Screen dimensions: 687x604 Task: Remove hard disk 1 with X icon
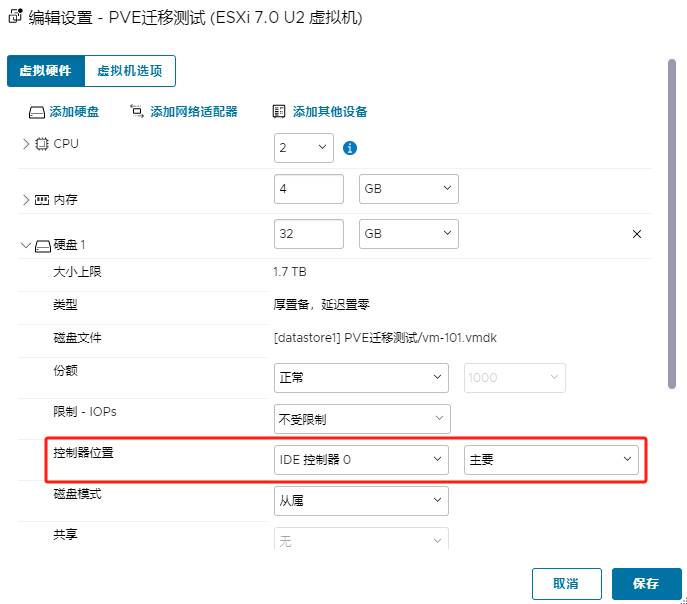tap(636, 234)
